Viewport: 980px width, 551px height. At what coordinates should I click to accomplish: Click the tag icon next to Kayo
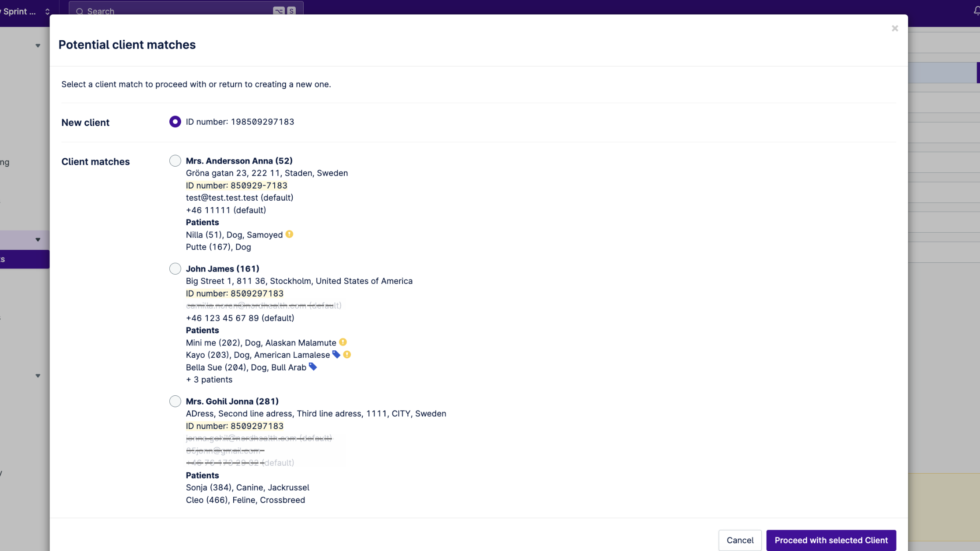(336, 354)
